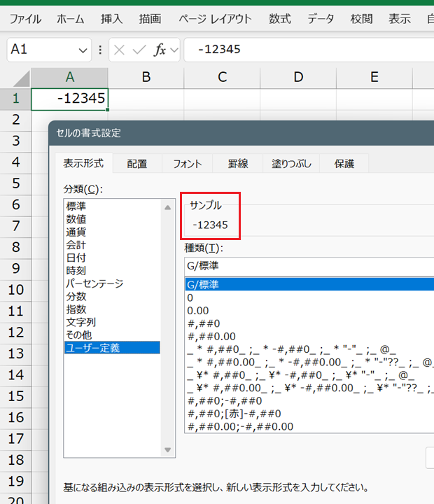Click the formula bar cancel X icon
Viewport: 434px width, 504px height.
coord(120,50)
